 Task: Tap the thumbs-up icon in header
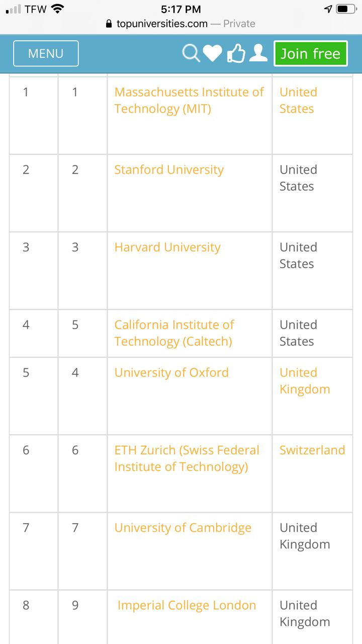(236, 53)
